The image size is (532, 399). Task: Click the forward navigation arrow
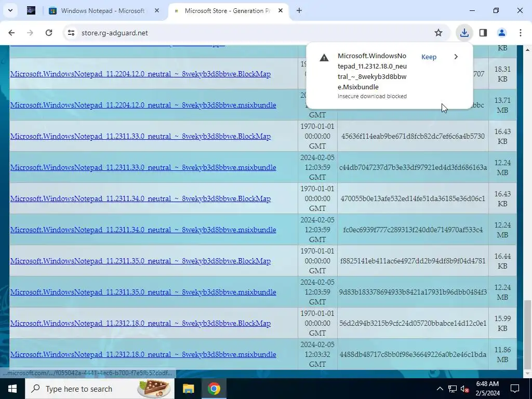30,33
